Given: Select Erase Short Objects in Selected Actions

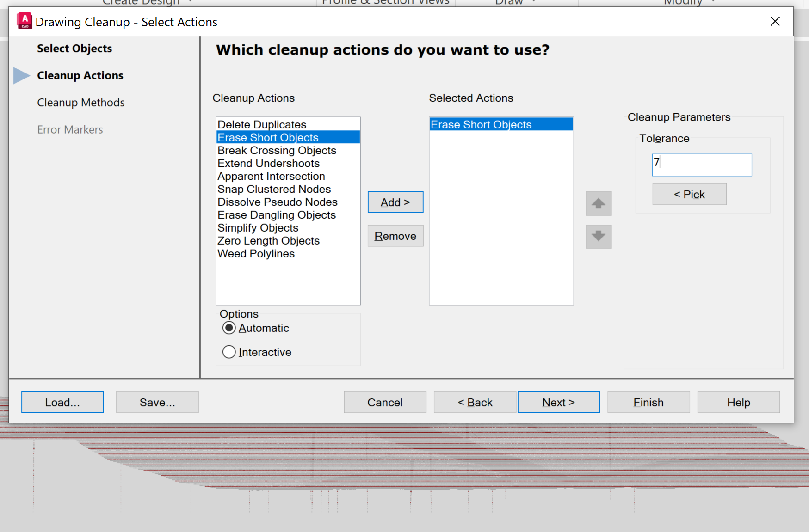Looking at the screenshot, I should point(501,125).
